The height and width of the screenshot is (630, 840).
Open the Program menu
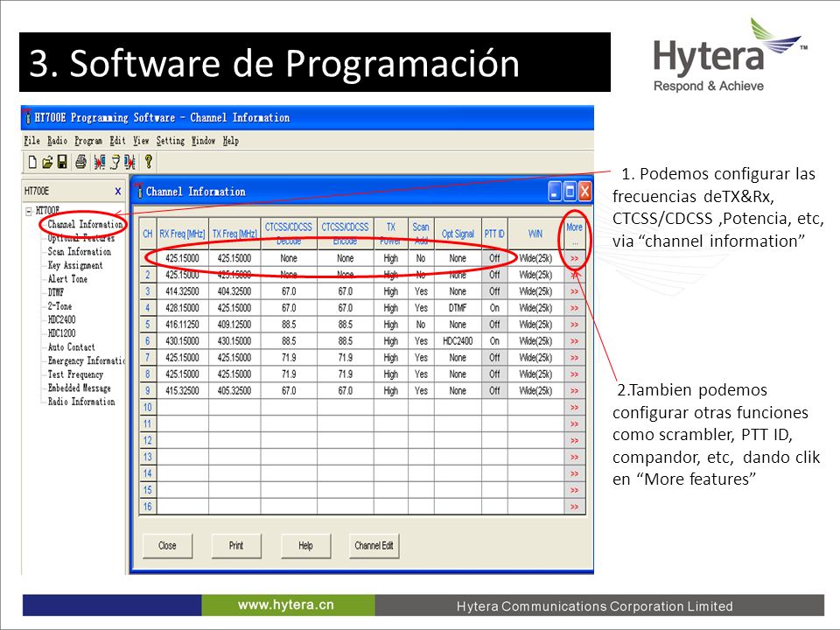pos(88,141)
